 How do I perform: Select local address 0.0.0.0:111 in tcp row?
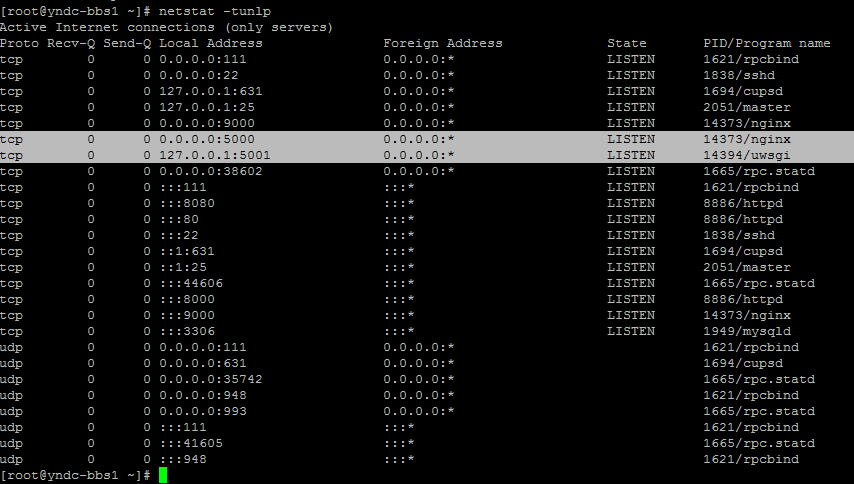[x=203, y=59]
